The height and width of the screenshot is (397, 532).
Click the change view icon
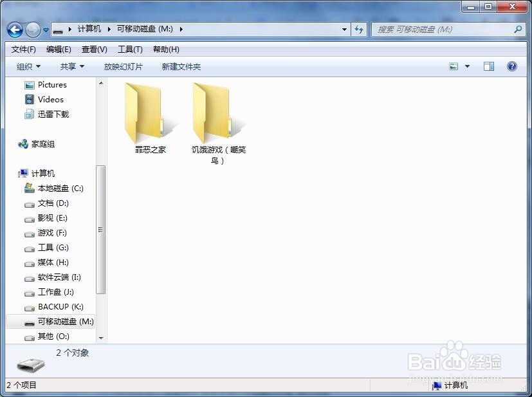click(x=454, y=66)
